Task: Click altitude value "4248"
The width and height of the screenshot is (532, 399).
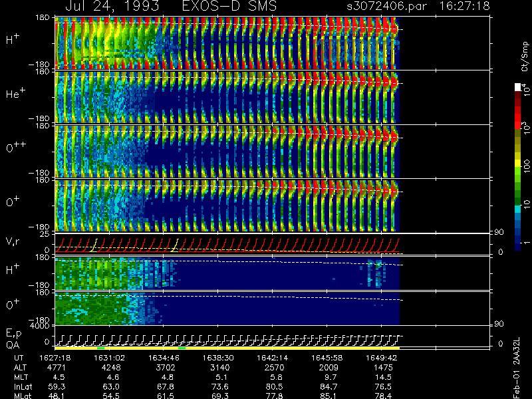Action: click(110, 368)
